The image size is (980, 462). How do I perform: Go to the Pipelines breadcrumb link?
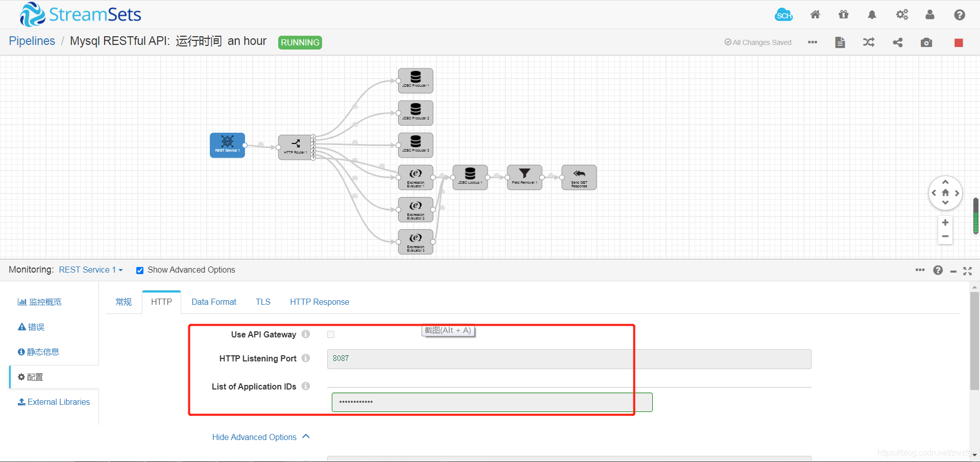tap(32, 41)
